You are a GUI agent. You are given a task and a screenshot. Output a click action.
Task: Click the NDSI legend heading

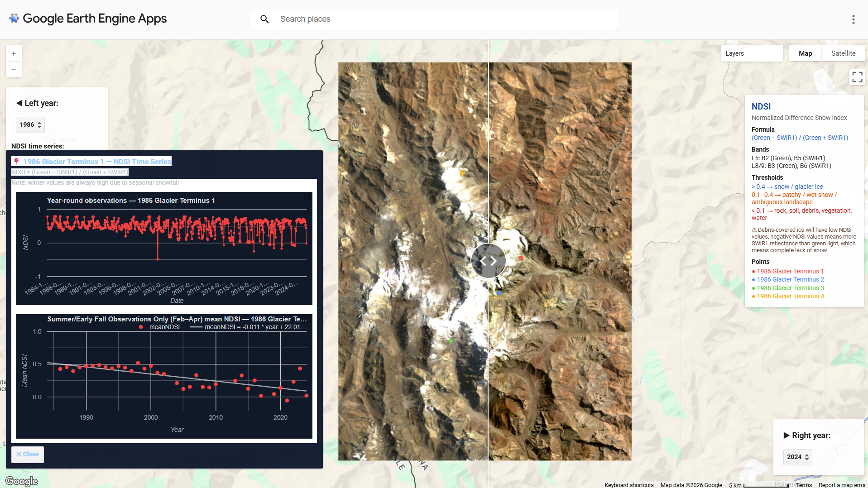tap(761, 106)
